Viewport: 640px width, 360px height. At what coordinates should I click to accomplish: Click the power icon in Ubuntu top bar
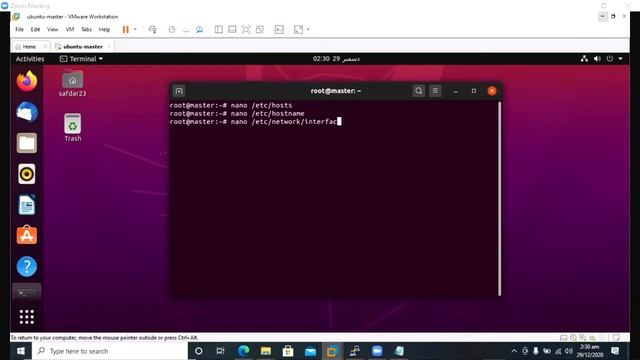tap(609, 59)
